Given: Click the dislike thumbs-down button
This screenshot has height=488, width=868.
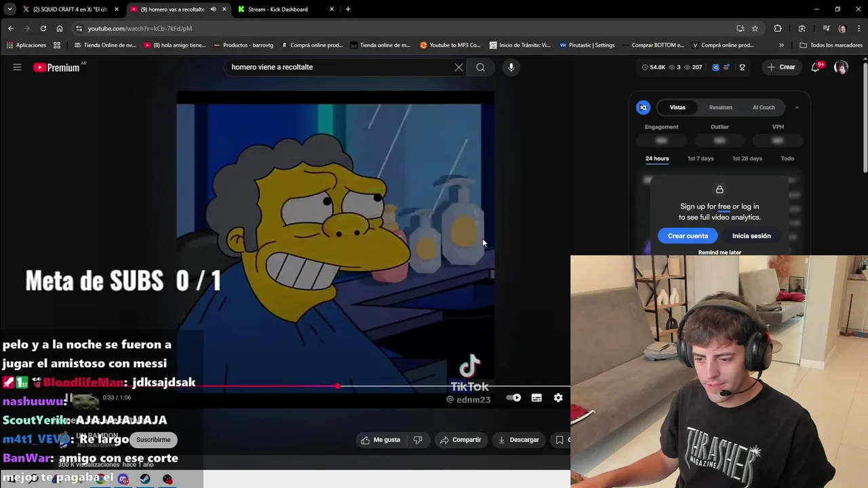Looking at the screenshot, I should click(418, 440).
